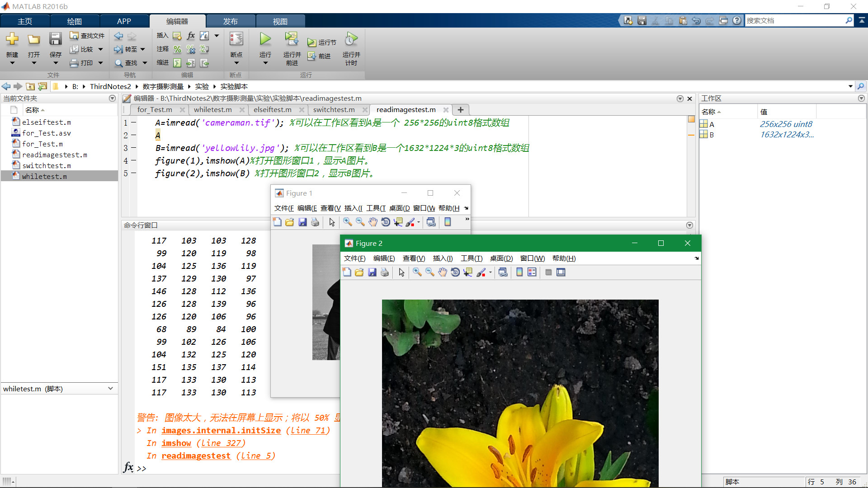The width and height of the screenshot is (868, 488).
Task: Toggle the Insert Legend button in Figure 2
Action: (532, 272)
